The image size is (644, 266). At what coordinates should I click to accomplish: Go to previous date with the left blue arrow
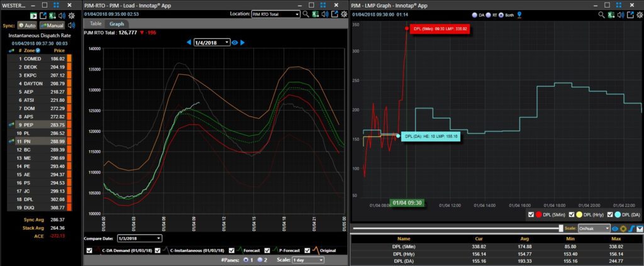[189, 42]
